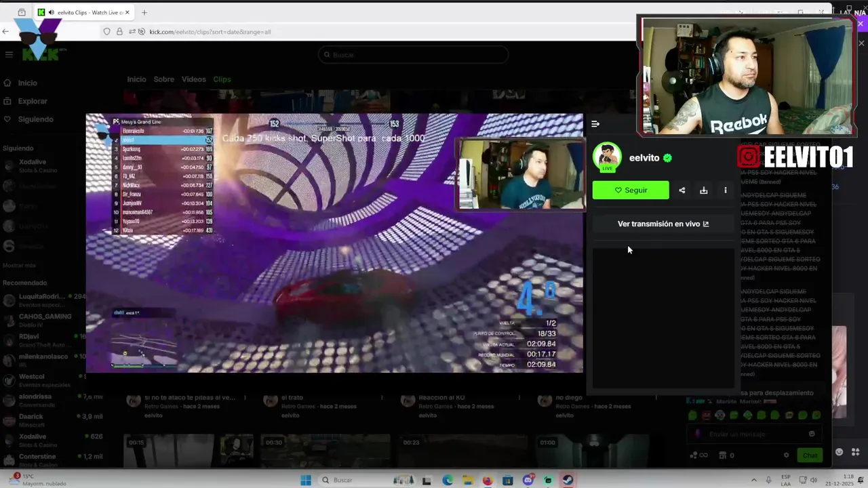Open recommended channel milenkanolasco
Screen dimensions: 868x488
pyautogui.click(x=46, y=360)
